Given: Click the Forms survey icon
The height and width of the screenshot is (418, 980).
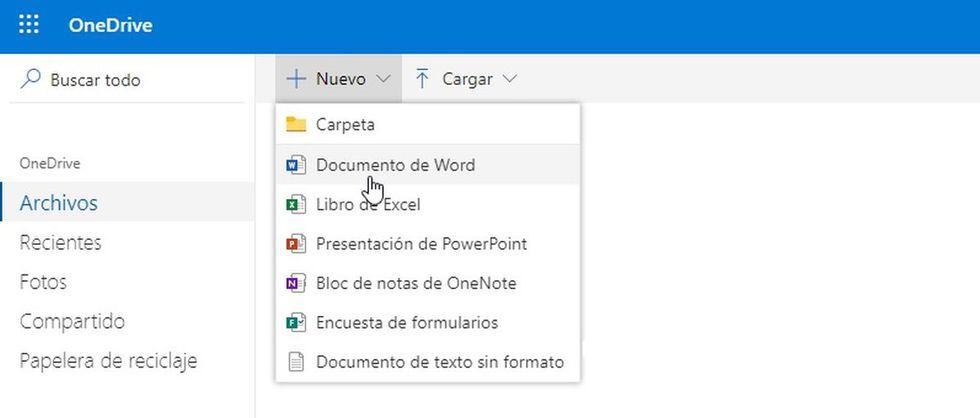Looking at the screenshot, I should (295, 322).
